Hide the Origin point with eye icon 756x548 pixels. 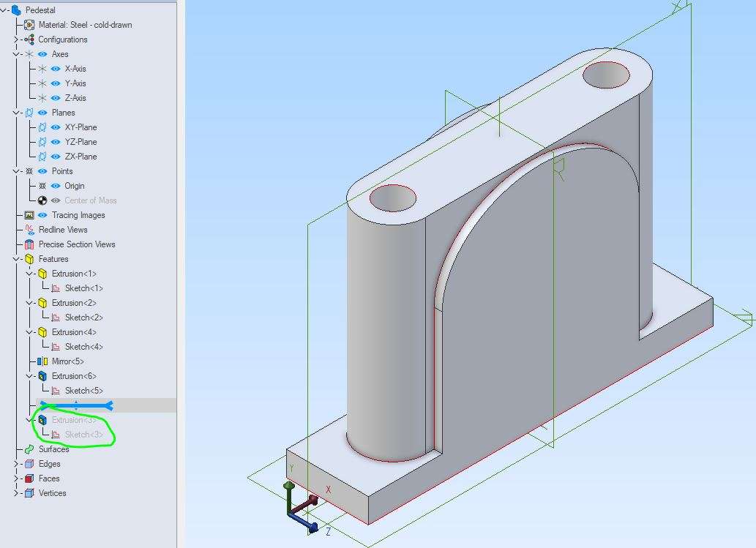[x=56, y=186]
